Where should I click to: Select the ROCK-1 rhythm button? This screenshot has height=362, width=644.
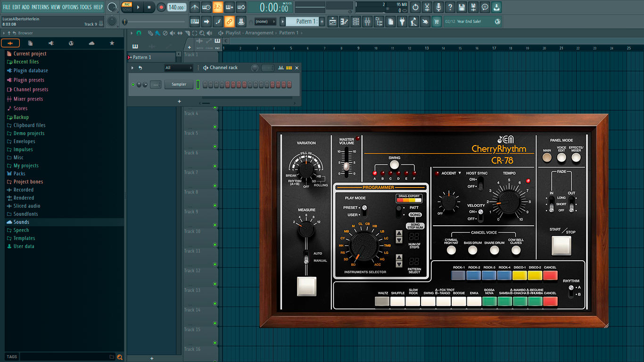458,275
